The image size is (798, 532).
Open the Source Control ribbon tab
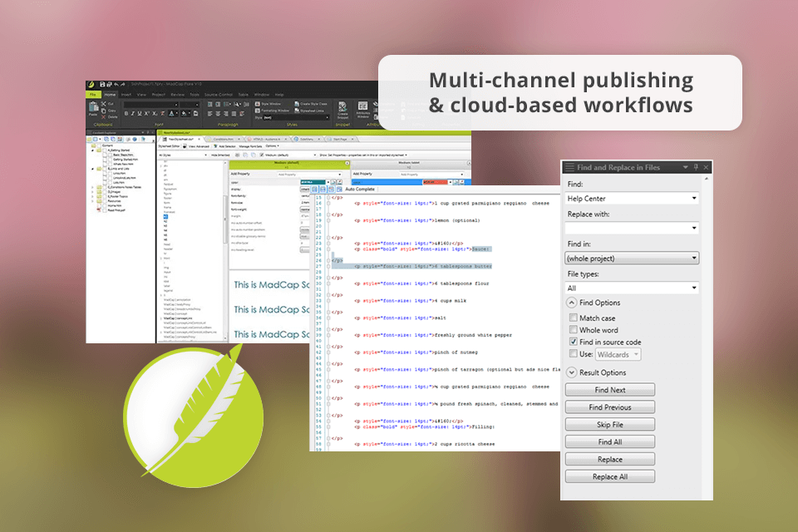[219, 95]
